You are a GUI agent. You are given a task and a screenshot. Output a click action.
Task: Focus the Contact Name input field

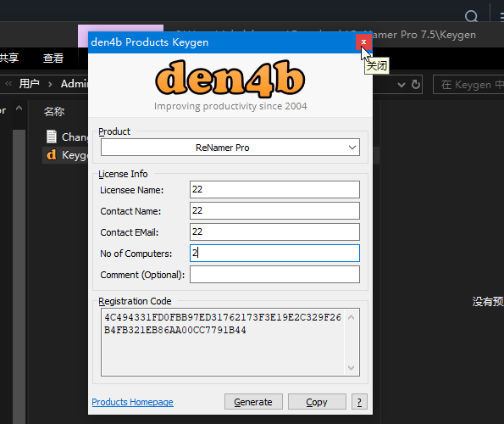pyautogui.click(x=274, y=210)
